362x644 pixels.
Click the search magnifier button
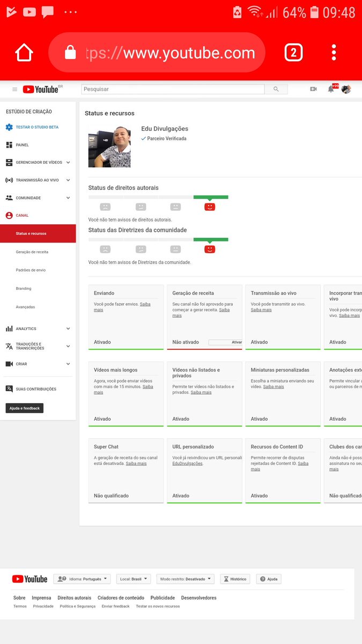point(276,89)
